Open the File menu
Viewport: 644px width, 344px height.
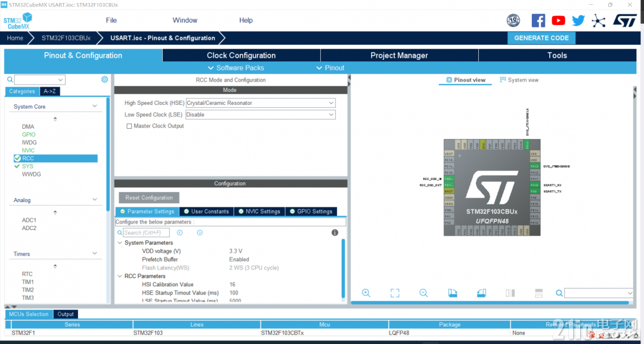pyautogui.click(x=112, y=20)
